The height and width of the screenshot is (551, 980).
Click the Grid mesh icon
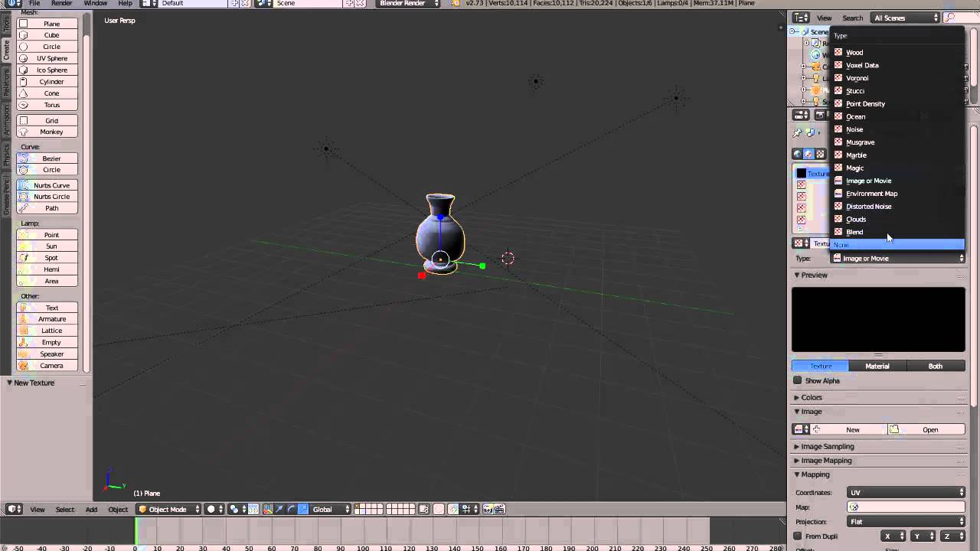(24, 120)
